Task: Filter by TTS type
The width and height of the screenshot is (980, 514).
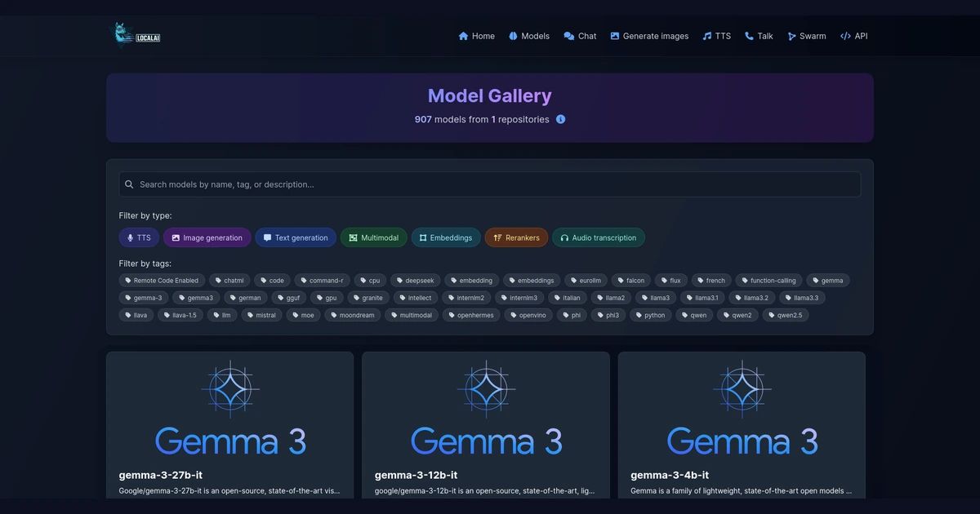Action: click(139, 237)
